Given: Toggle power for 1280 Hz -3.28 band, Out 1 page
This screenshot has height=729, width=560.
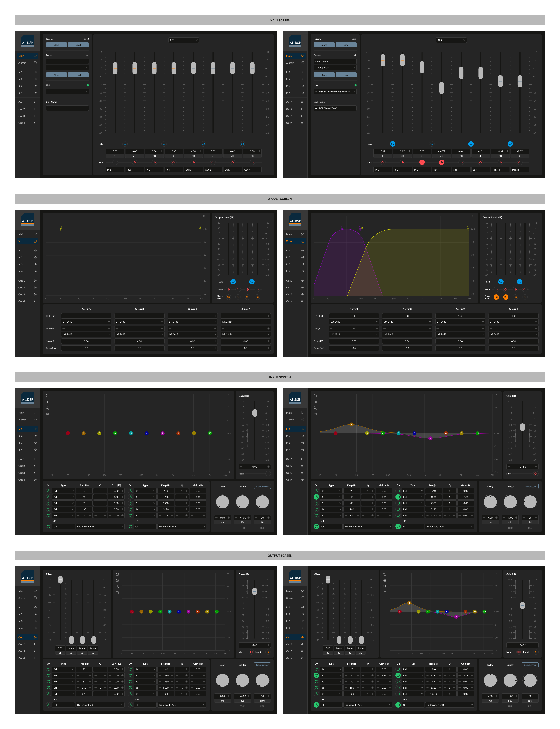Looking at the screenshot, I should (x=398, y=675).
